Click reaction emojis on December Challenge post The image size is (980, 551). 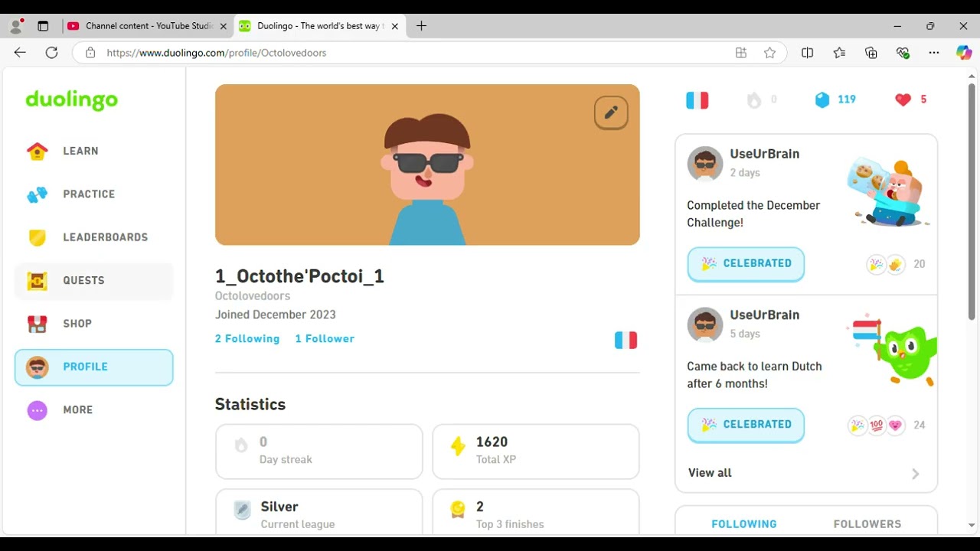coord(886,264)
